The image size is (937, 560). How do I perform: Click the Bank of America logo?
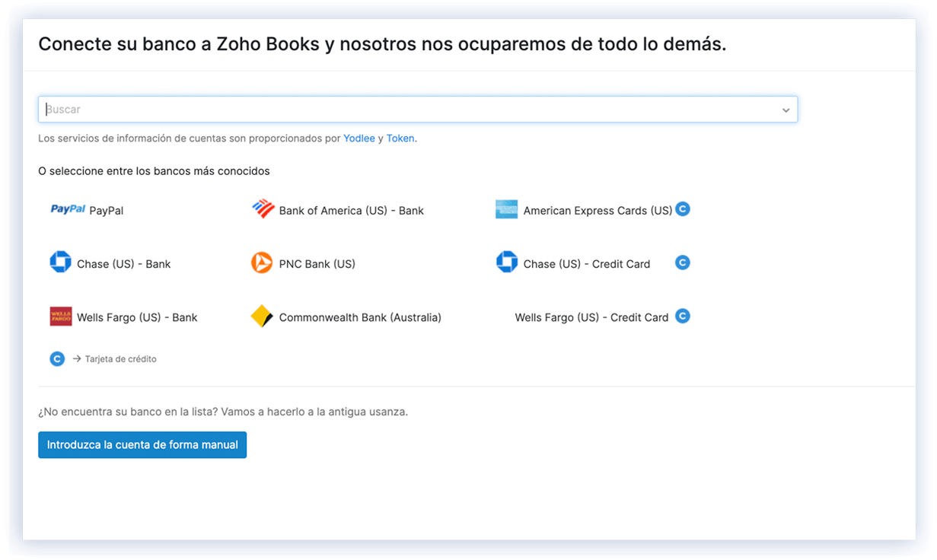pos(262,210)
